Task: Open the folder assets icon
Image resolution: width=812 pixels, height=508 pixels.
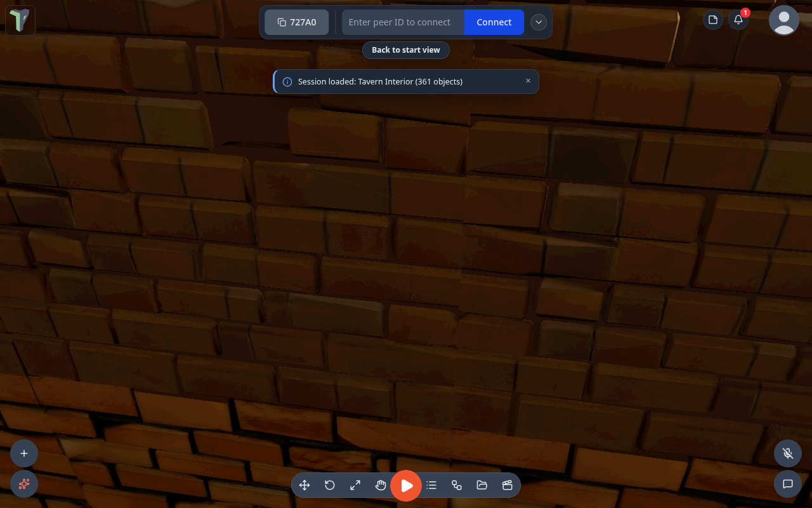Action: click(x=482, y=485)
